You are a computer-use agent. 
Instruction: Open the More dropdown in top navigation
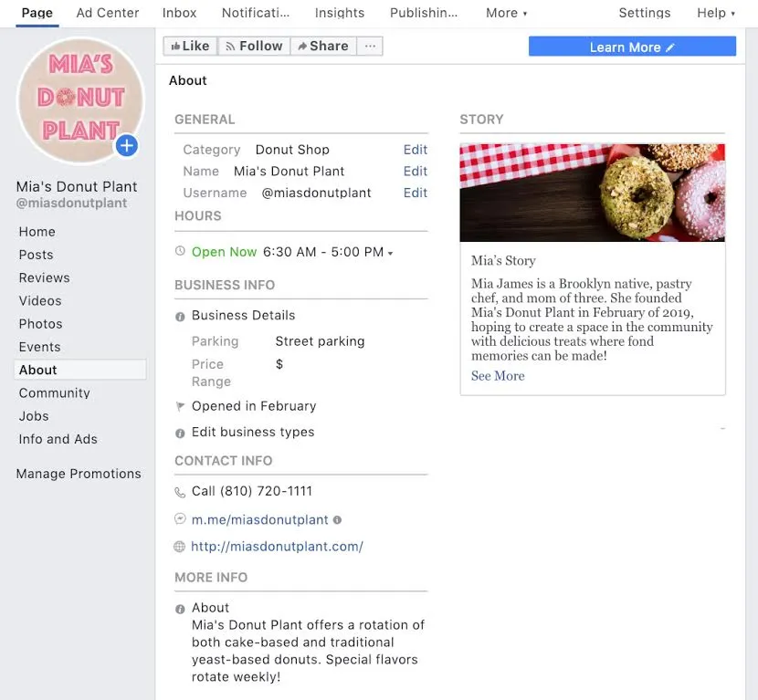pos(506,13)
